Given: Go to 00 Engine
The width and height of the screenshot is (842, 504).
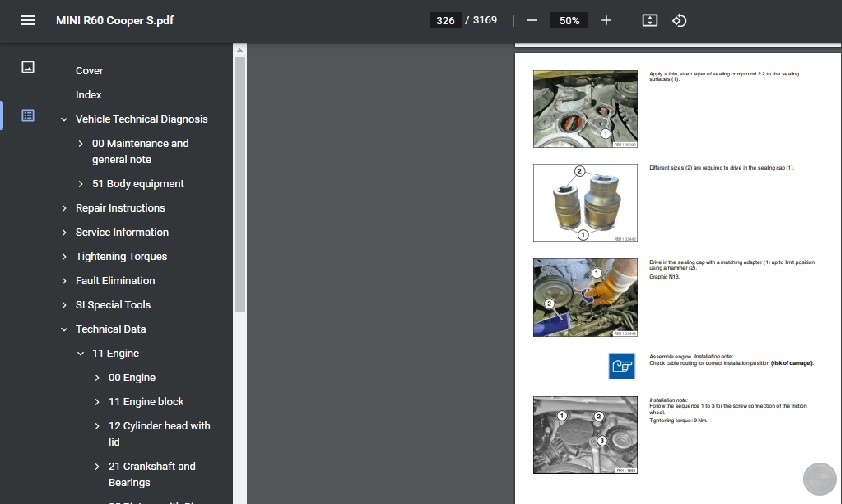Looking at the screenshot, I should pyautogui.click(x=132, y=377).
